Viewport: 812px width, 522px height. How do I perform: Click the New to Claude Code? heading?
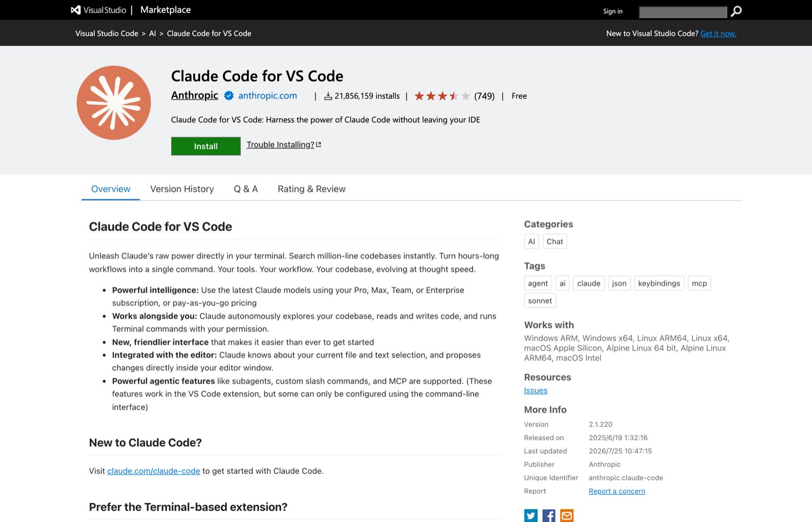[146, 443]
